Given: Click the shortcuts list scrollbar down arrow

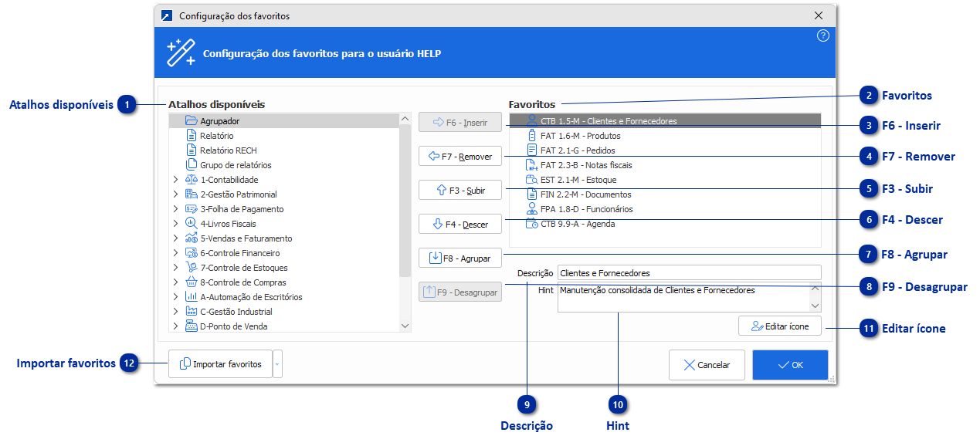Looking at the screenshot, I should pyautogui.click(x=405, y=326).
